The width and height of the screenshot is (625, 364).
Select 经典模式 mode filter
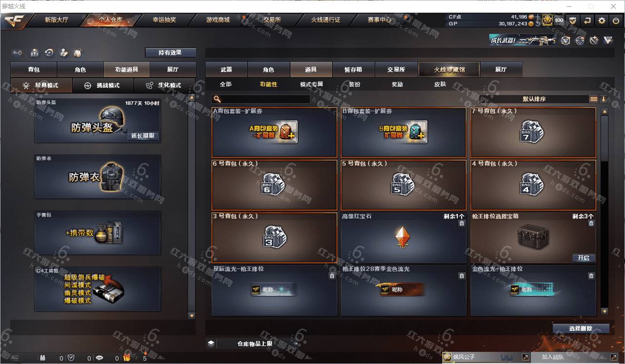[x=41, y=85]
